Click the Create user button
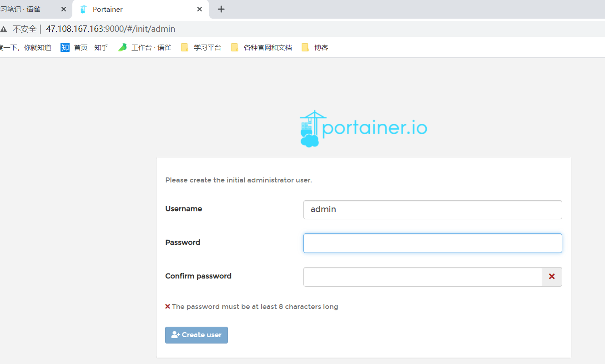 pyautogui.click(x=197, y=335)
